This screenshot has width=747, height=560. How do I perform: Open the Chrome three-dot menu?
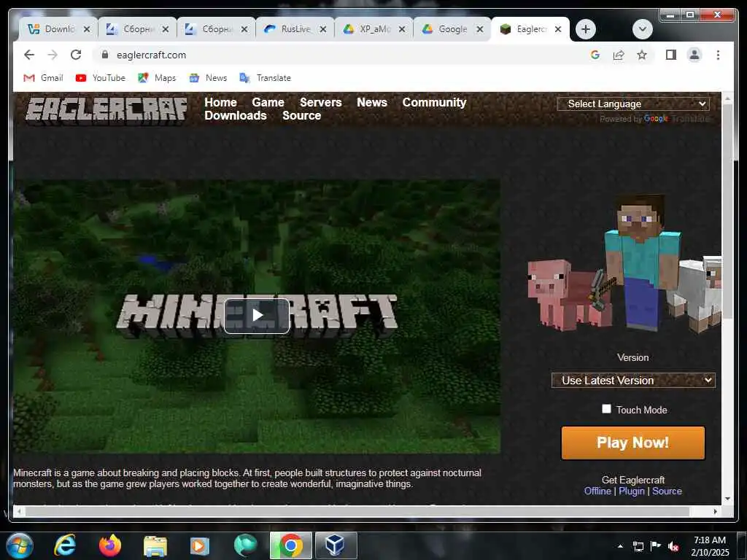718,55
